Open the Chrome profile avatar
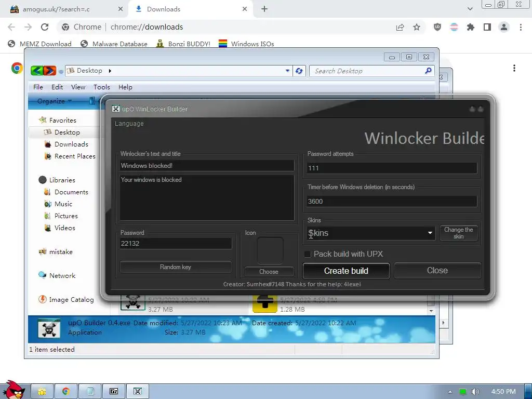The width and height of the screenshot is (532, 399). (x=504, y=27)
